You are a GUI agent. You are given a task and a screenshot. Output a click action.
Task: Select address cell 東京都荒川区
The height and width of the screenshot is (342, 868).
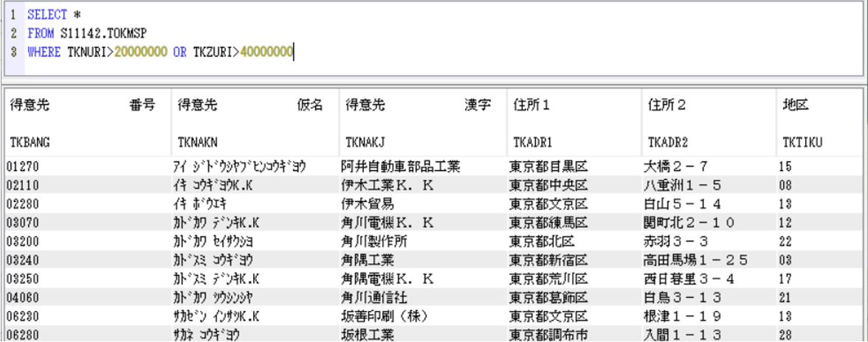point(548,279)
